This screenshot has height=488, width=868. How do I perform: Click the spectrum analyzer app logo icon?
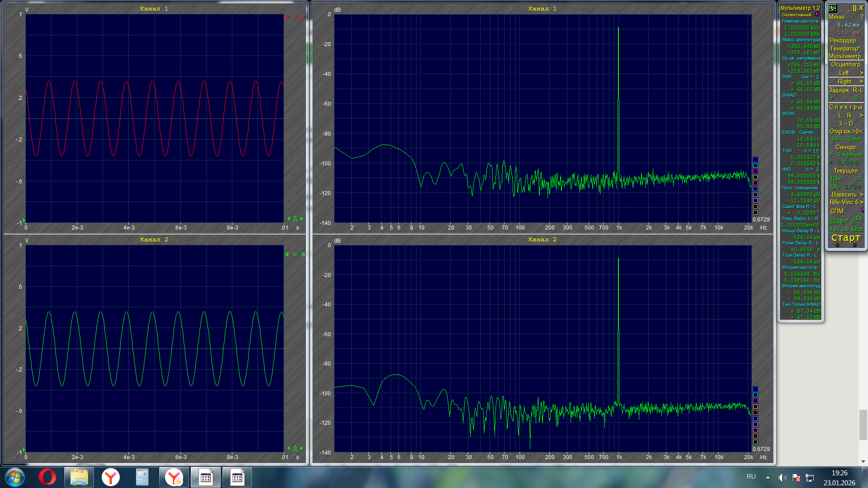click(833, 8)
